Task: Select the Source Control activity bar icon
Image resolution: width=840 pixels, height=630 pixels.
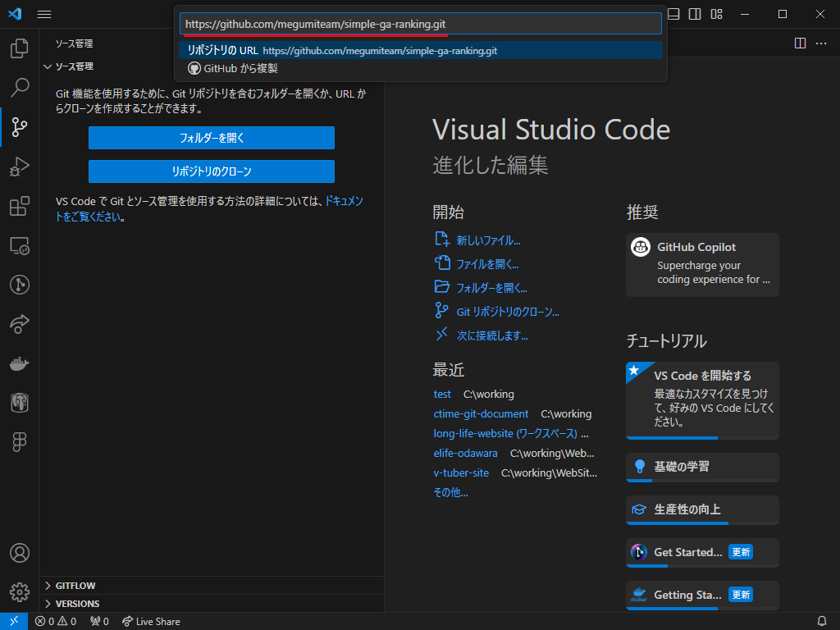Action: 20,127
